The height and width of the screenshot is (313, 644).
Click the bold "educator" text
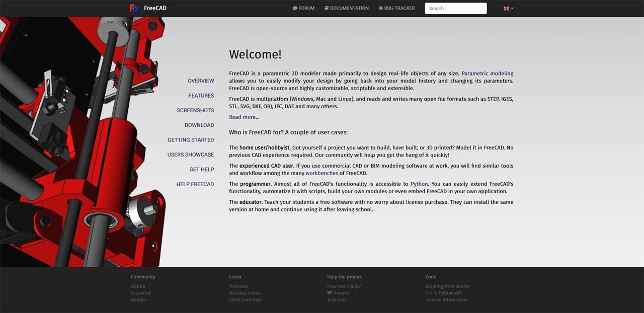click(250, 202)
